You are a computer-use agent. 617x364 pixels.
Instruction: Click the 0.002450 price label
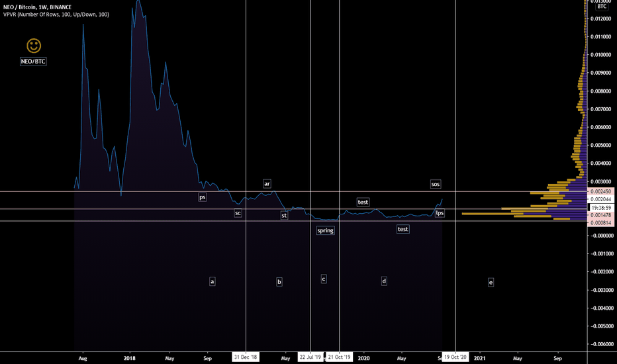tap(600, 192)
